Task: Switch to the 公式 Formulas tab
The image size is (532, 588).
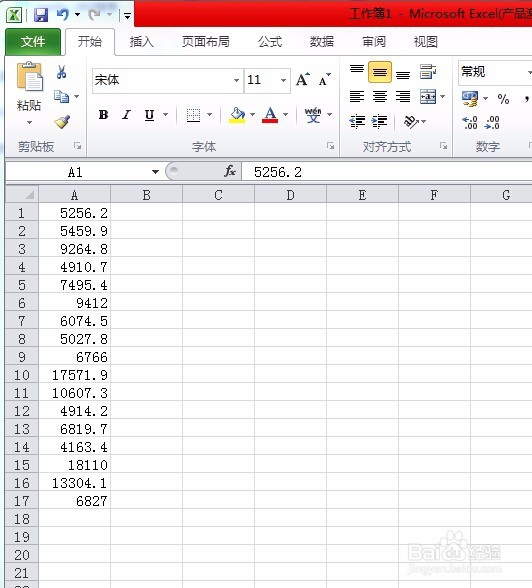Action: [270, 42]
